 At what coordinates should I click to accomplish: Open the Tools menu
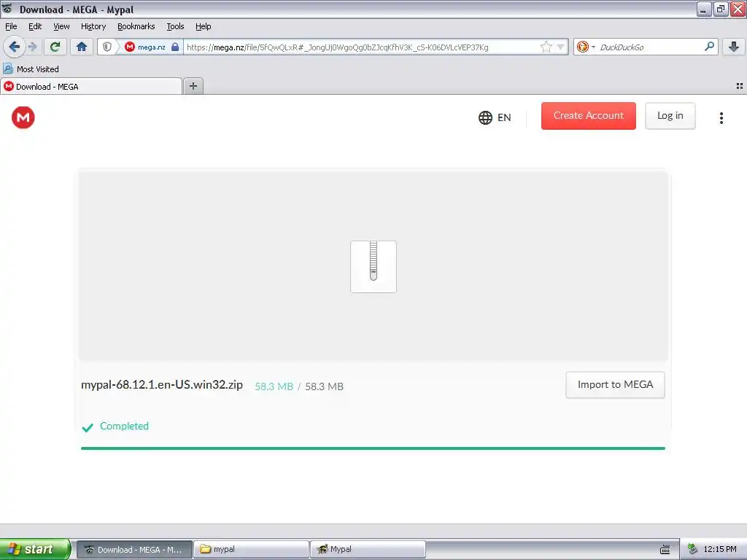pyautogui.click(x=175, y=26)
